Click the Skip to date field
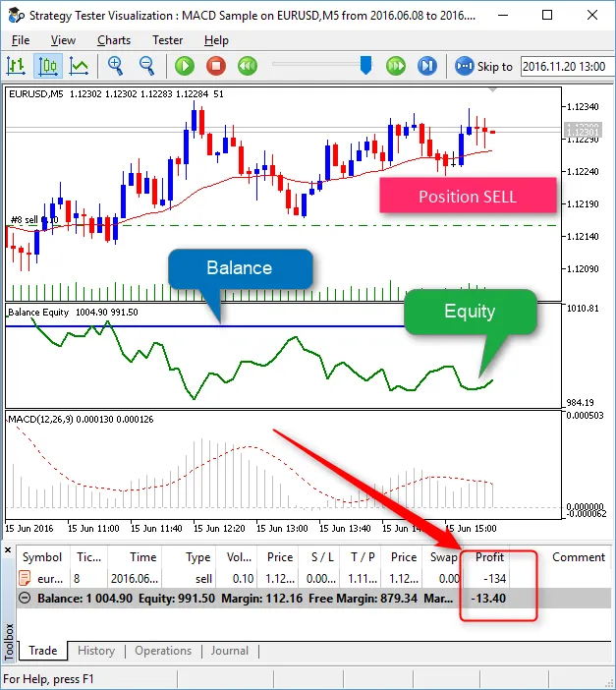Screen dimensions: 616x690 click(x=565, y=66)
